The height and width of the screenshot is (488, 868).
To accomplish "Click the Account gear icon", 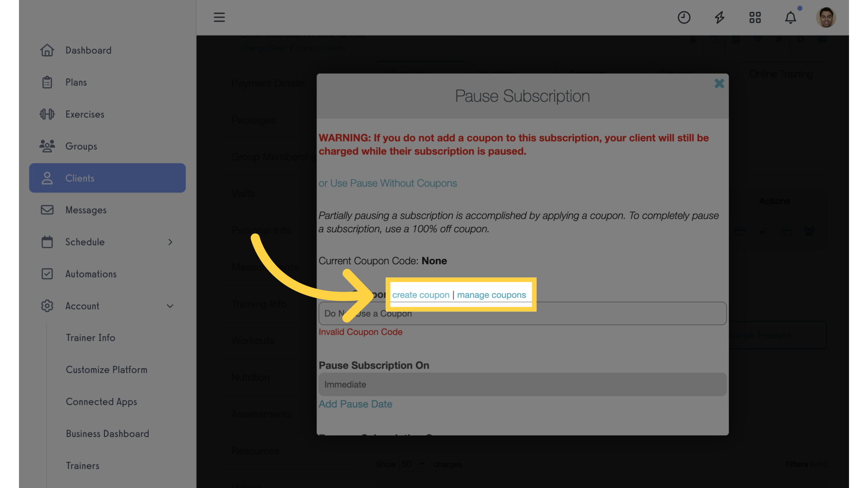I will pyautogui.click(x=47, y=306).
